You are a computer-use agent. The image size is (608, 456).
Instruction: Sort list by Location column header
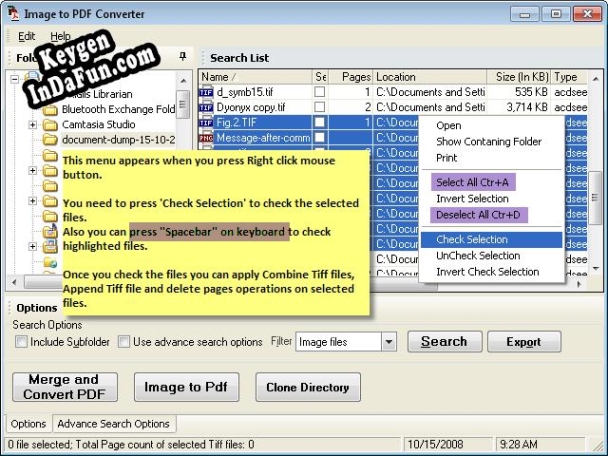click(x=430, y=77)
